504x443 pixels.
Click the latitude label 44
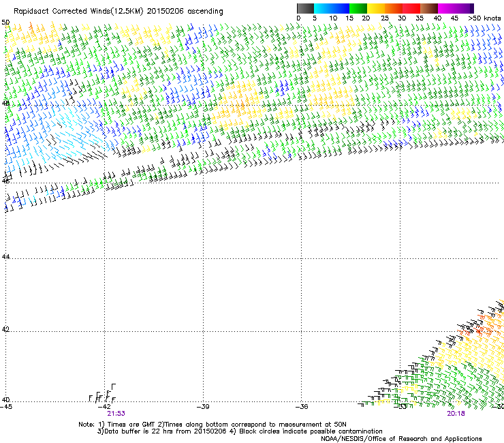(5, 257)
